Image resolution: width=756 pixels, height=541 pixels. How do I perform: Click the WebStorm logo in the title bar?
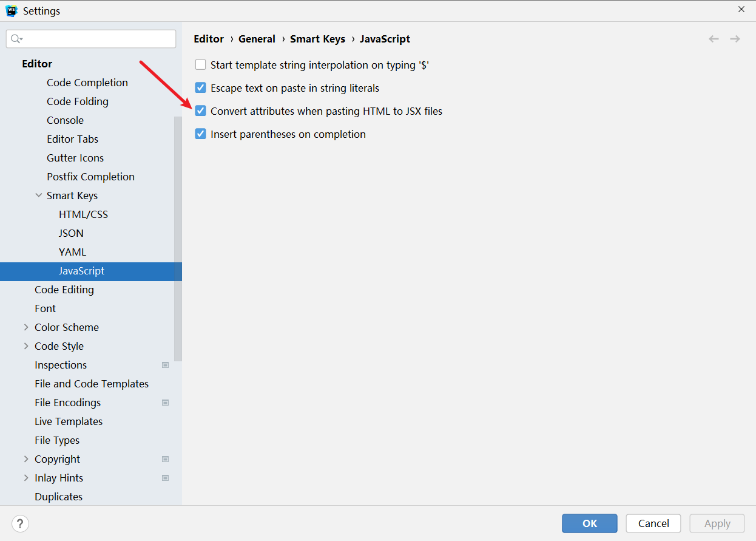click(11, 10)
